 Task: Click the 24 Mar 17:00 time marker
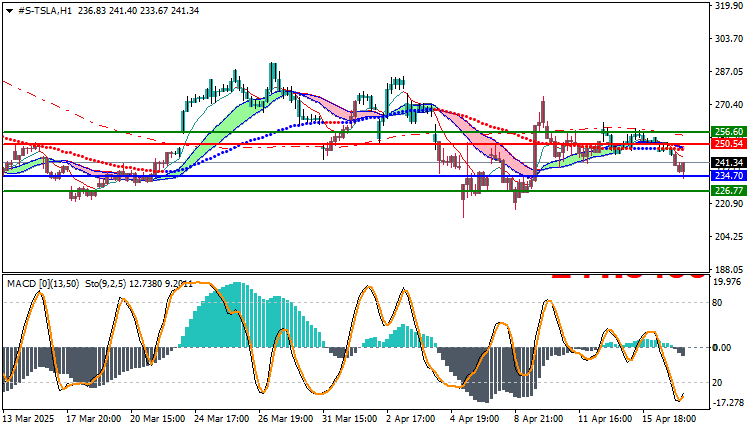pyautogui.click(x=221, y=419)
